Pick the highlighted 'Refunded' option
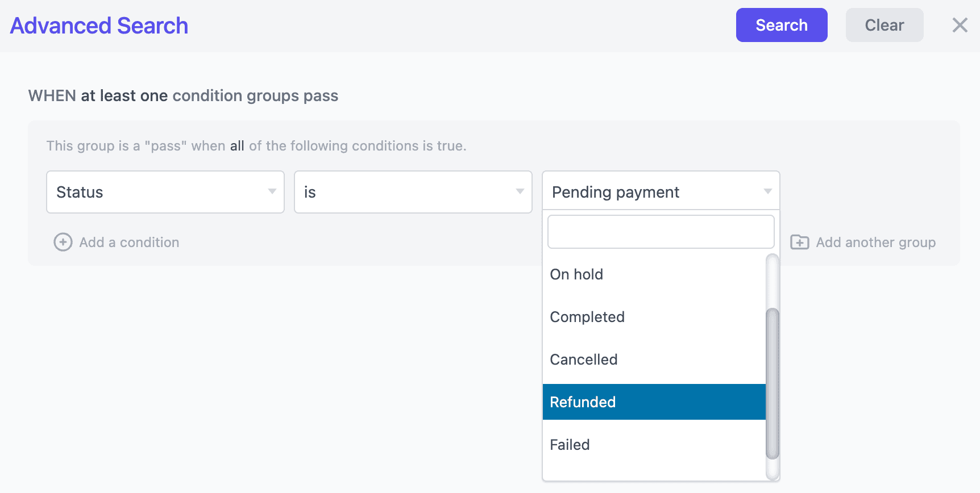 click(654, 402)
